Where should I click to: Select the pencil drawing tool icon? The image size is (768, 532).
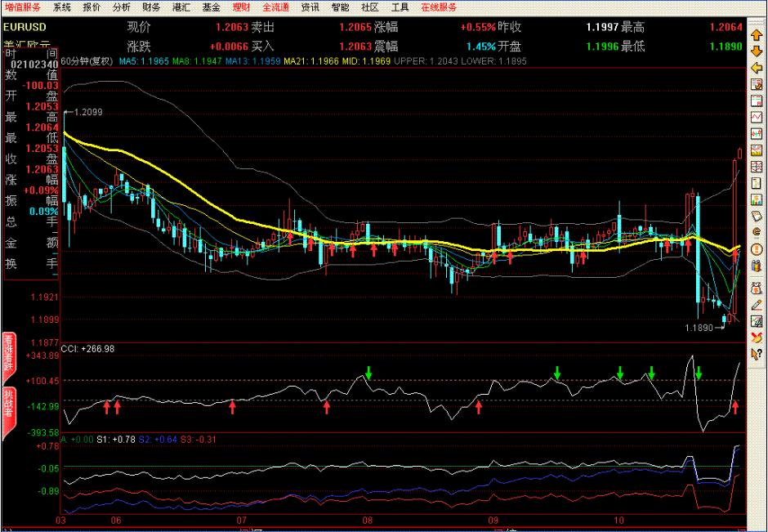(x=757, y=305)
